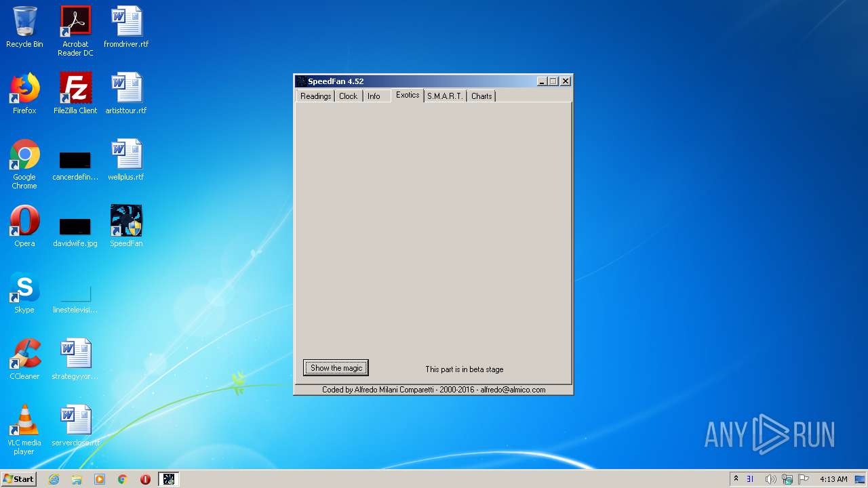Open the Windows Start menu

(18, 479)
